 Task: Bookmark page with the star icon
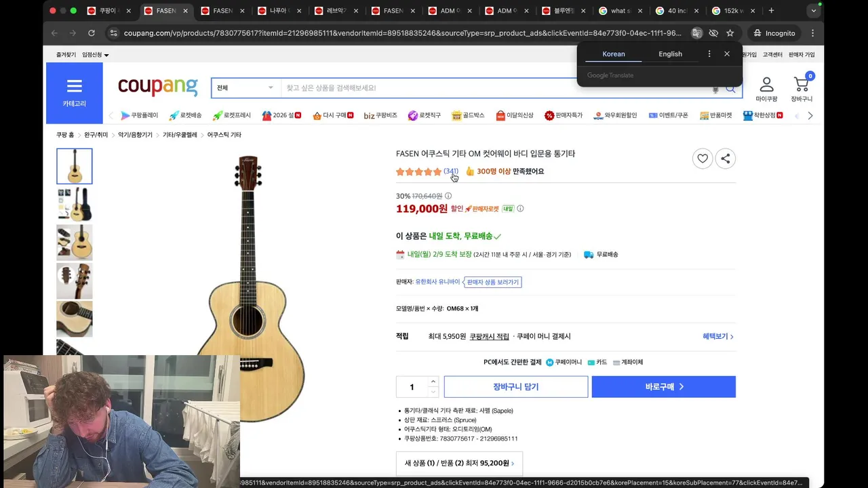click(x=730, y=33)
